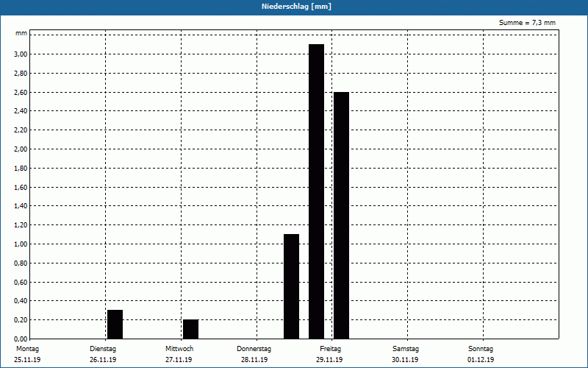This screenshot has width=588, height=368.
Task: Click the Sonntag day label
Action: 481,349
